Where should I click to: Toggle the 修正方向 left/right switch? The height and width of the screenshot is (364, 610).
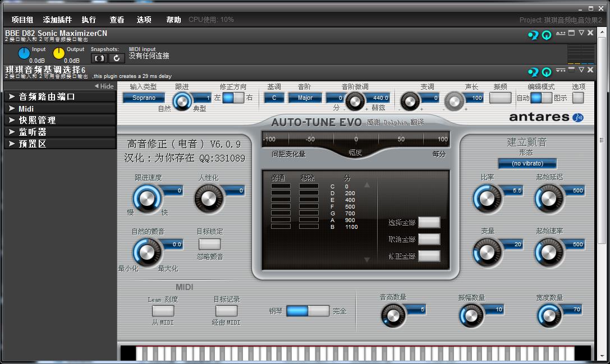pos(233,98)
